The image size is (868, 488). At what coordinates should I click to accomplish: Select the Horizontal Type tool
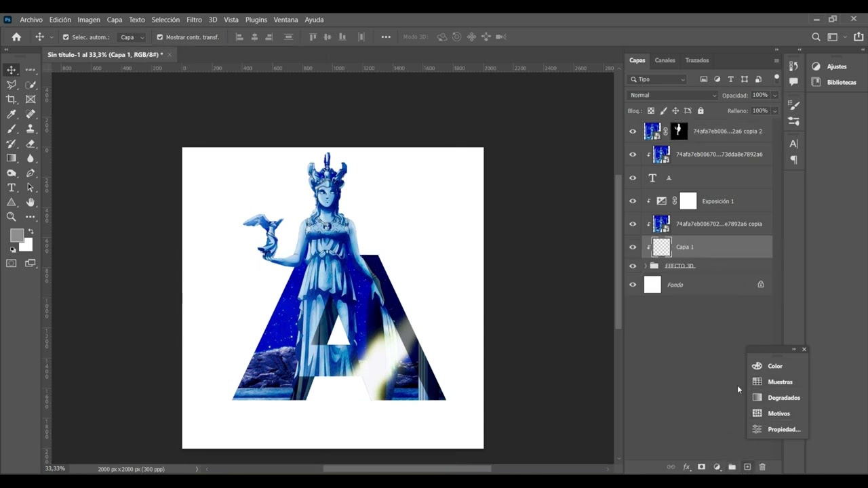tap(12, 188)
